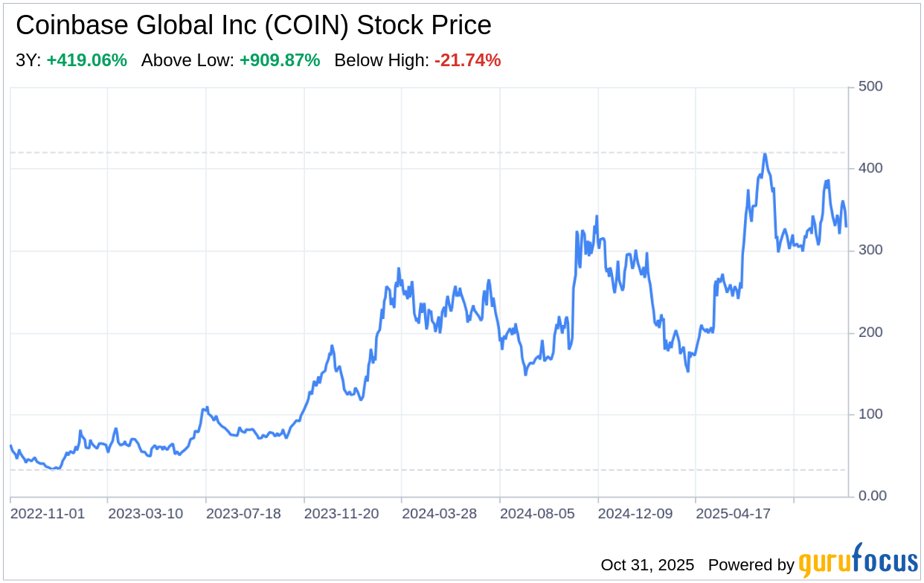
Task: Click the 2025-04-17 x-axis date
Action: [x=733, y=514]
